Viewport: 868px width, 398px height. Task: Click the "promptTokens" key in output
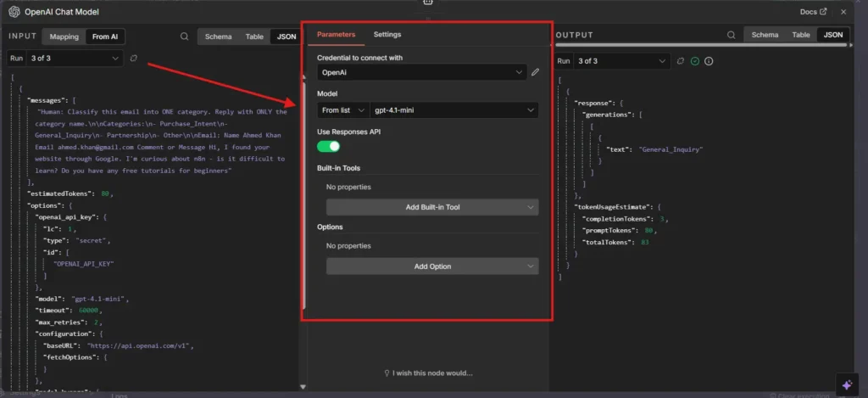pos(610,231)
